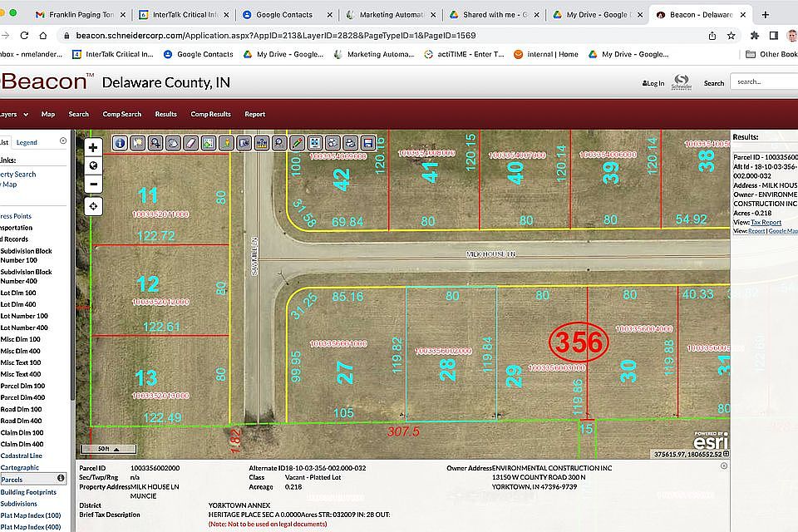The width and height of the screenshot is (798, 532).
Task: Click the Log In link
Action: [x=653, y=83]
